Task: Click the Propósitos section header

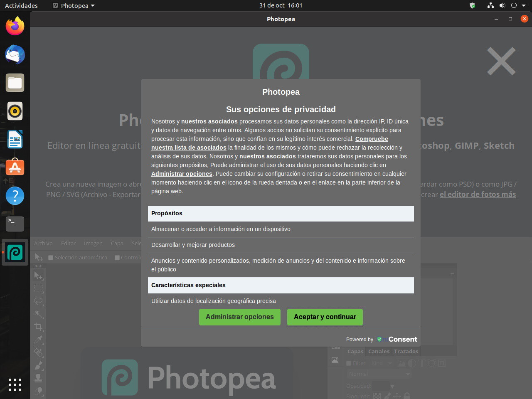Action: (281, 213)
